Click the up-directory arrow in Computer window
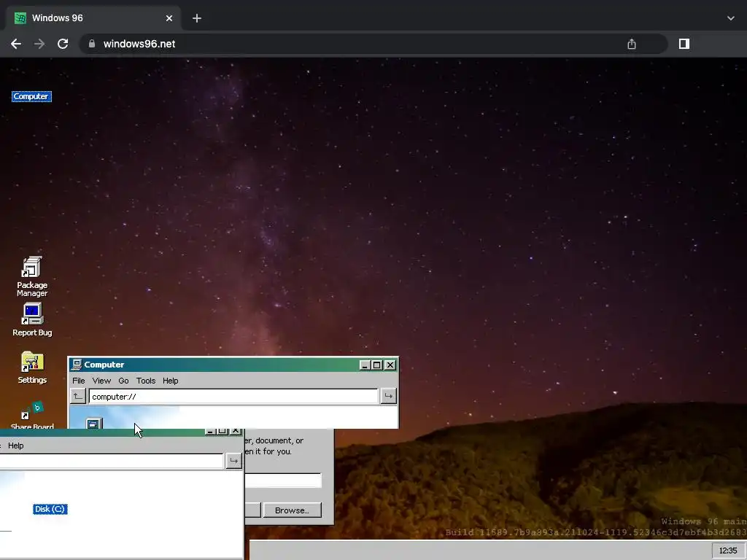Image resolution: width=747 pixels, height=560 pixels. (x=77, y=396)
